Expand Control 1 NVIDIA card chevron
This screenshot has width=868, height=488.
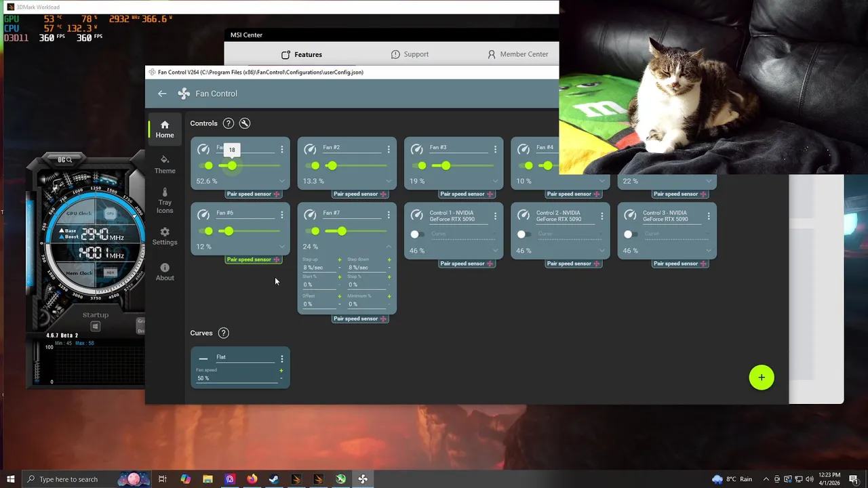[495, 251]
